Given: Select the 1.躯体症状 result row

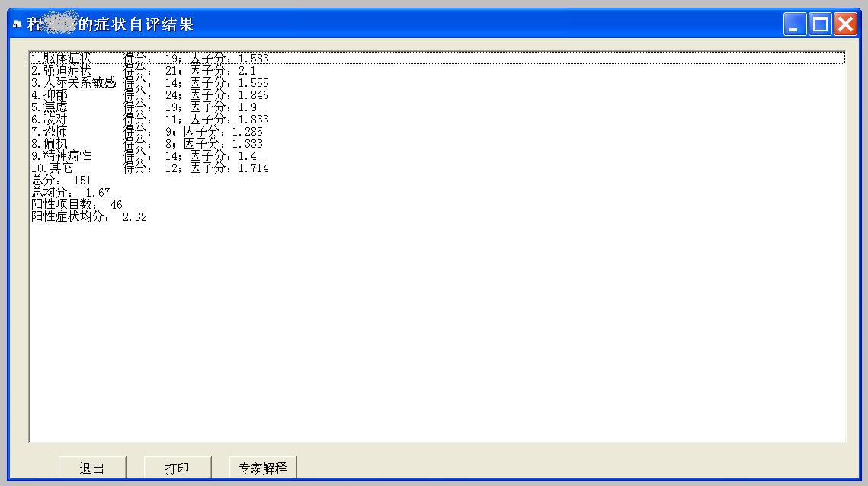Looking at the screenshot, I should tap(149, 59).
